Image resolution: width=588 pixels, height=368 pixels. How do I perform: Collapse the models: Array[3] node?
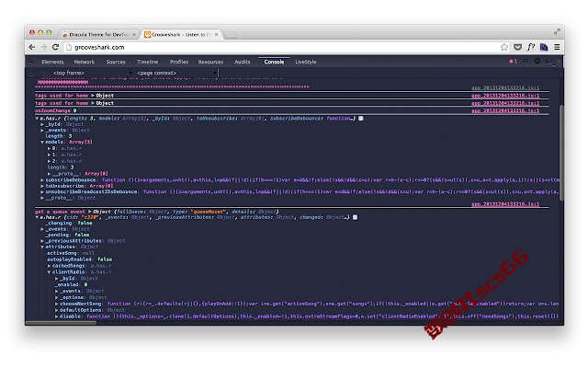pyautogui.click(x=42, y=142)
